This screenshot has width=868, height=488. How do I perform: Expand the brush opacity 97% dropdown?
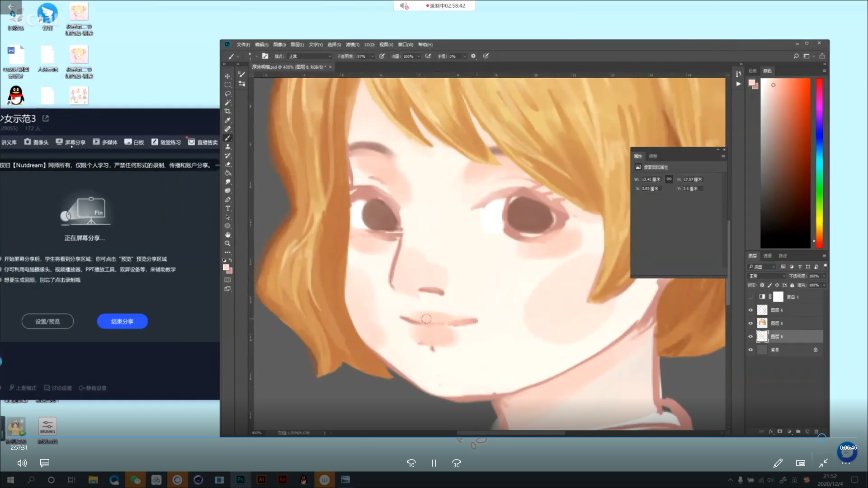pos(373,56)
